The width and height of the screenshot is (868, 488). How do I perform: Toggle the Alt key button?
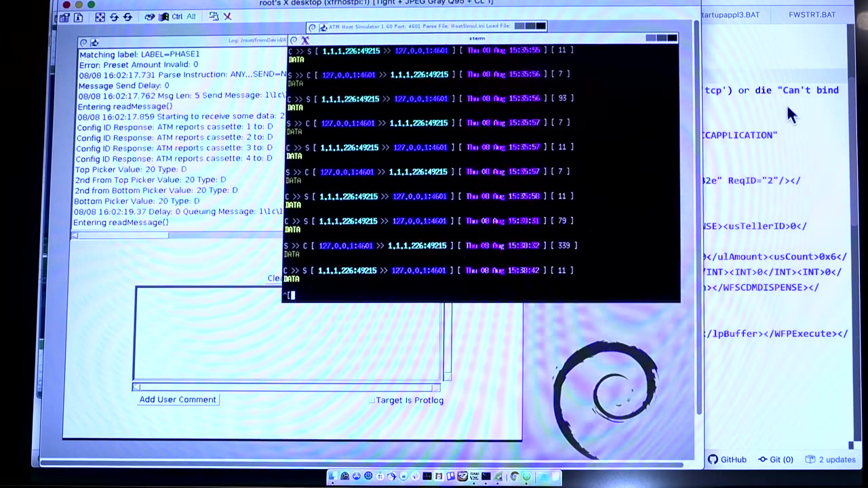(191, 17)
